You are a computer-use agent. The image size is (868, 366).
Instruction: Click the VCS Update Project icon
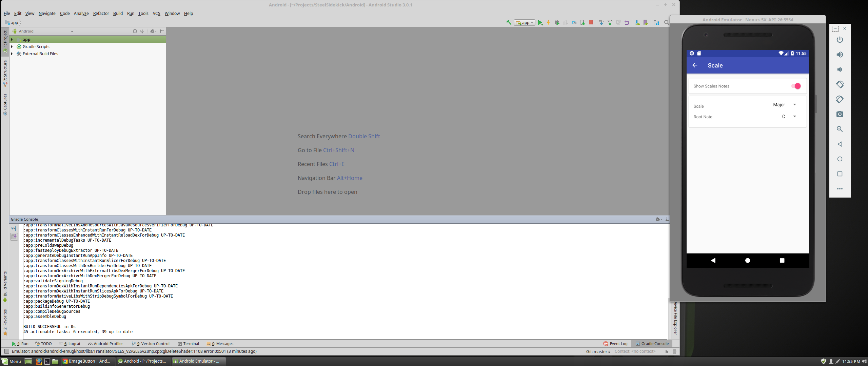coord(601,22)
